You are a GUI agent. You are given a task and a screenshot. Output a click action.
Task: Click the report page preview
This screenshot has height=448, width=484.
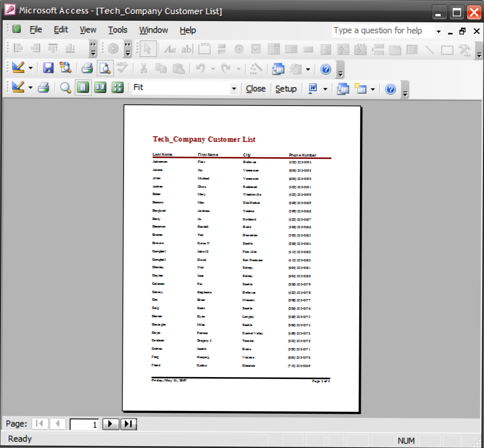point(241,259)
